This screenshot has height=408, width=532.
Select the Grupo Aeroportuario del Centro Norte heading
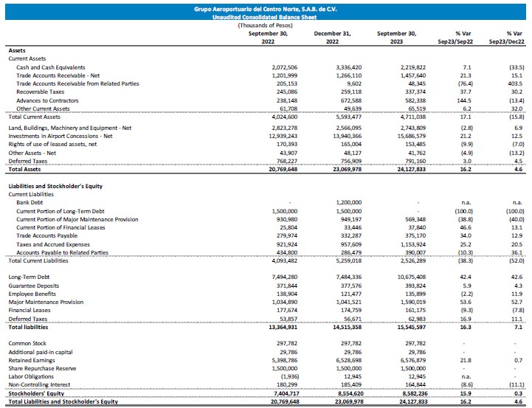pos(266,7)
